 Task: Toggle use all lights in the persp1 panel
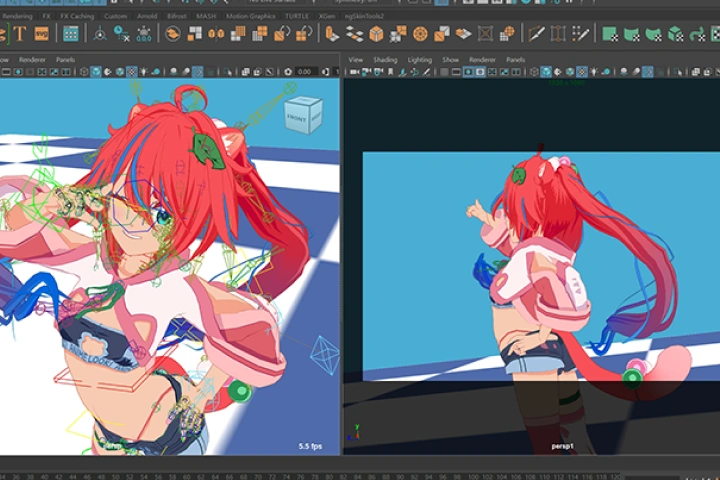(x=594, y=72)
